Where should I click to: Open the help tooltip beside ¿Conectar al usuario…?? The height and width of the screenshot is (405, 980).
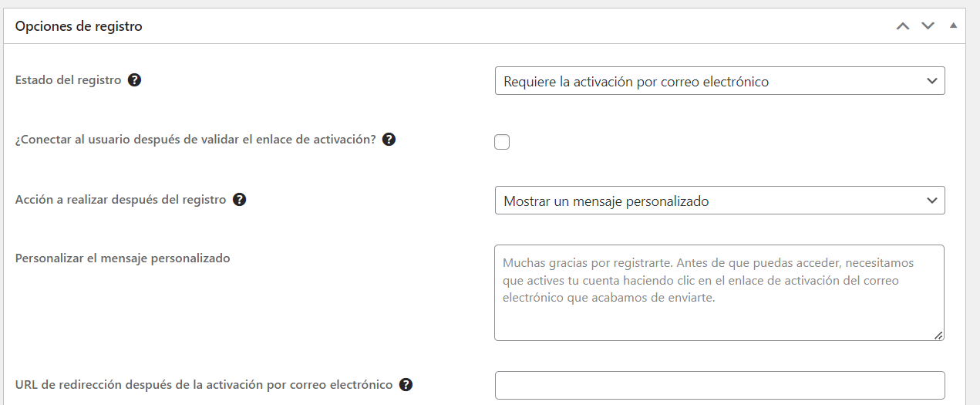[x=389, y=140]
